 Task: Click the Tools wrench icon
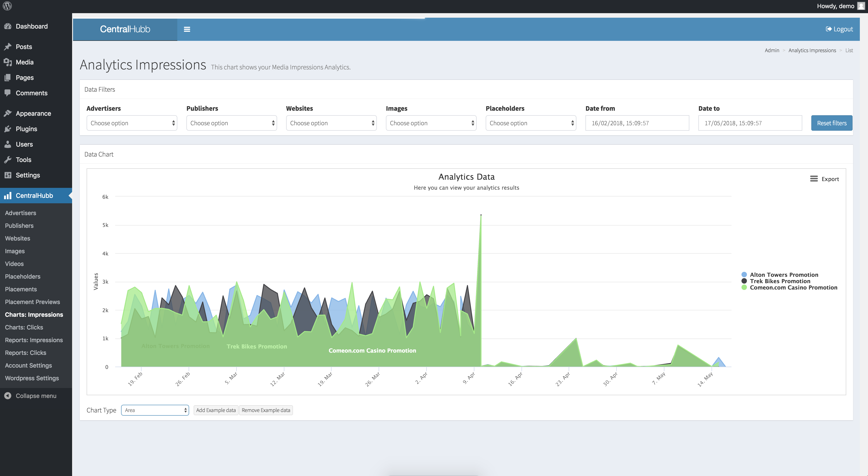tap(8, 160)
